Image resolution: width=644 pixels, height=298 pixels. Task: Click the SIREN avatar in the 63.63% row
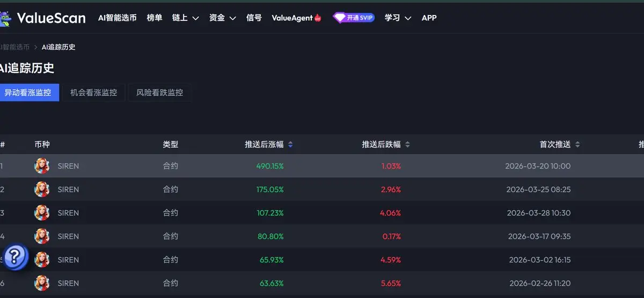(x=42, y=283)
